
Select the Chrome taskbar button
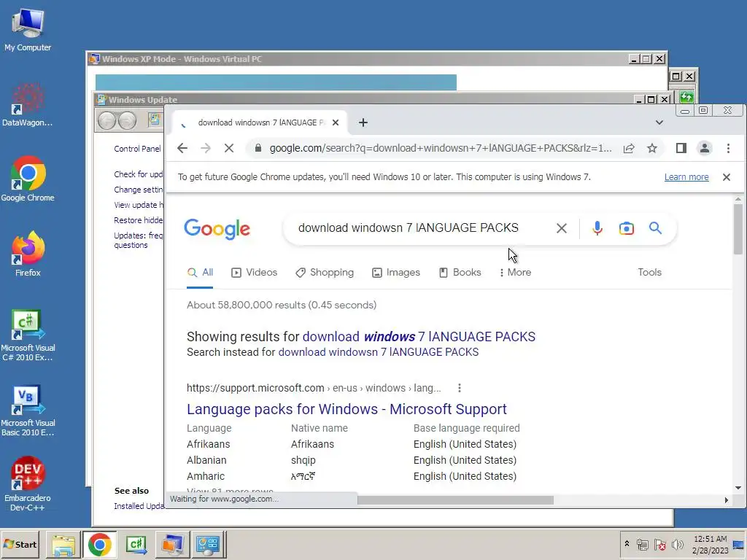click(x=99, y=545)
